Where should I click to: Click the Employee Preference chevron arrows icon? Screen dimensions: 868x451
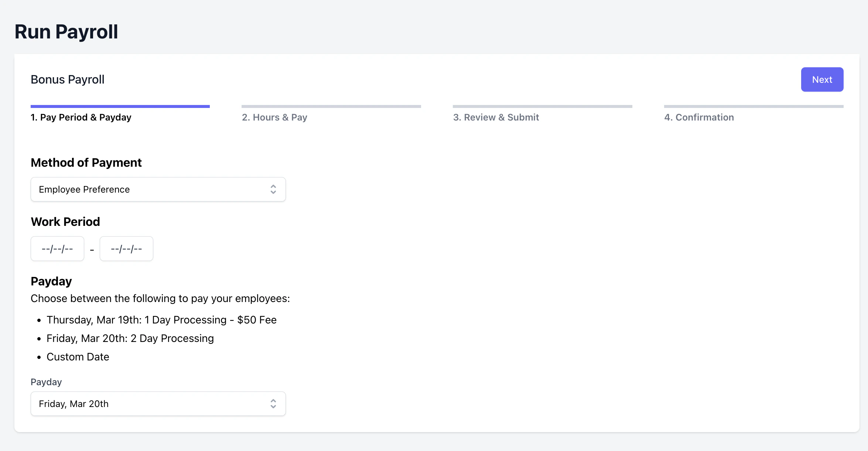[273, 189]
